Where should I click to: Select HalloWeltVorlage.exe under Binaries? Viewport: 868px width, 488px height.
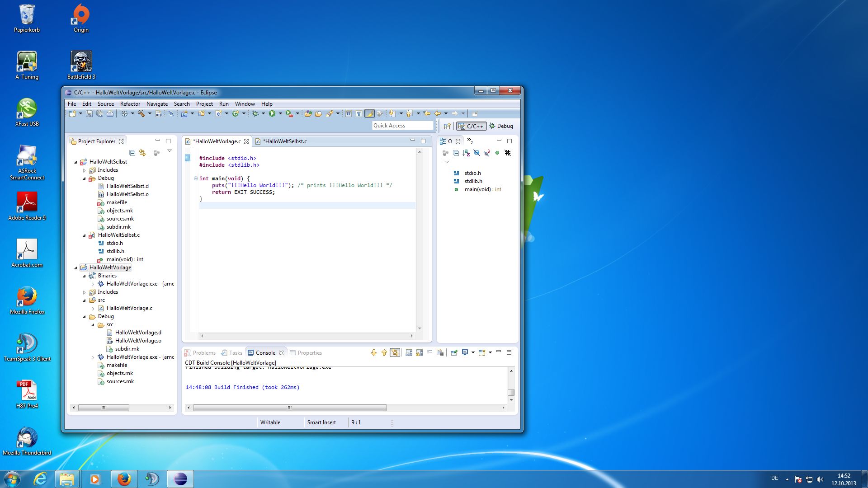point(136,284)
